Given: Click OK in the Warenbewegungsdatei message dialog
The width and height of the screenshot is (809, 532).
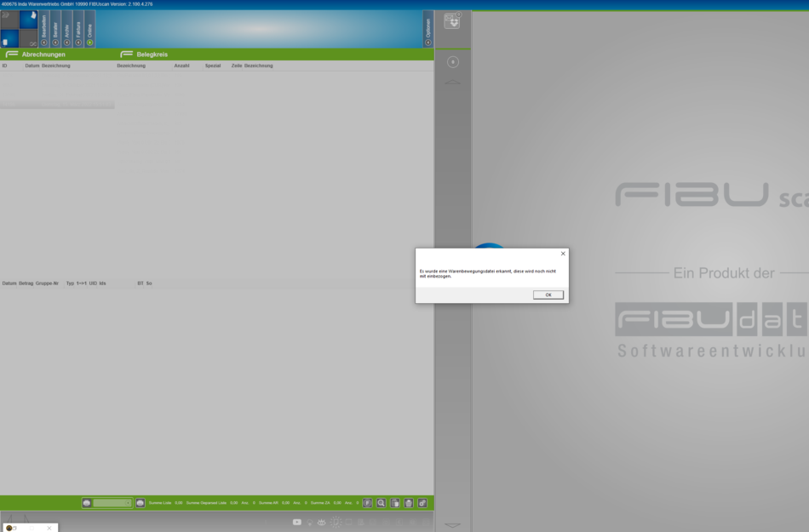Looking at the screenshot, I should [x=548, y=295].
